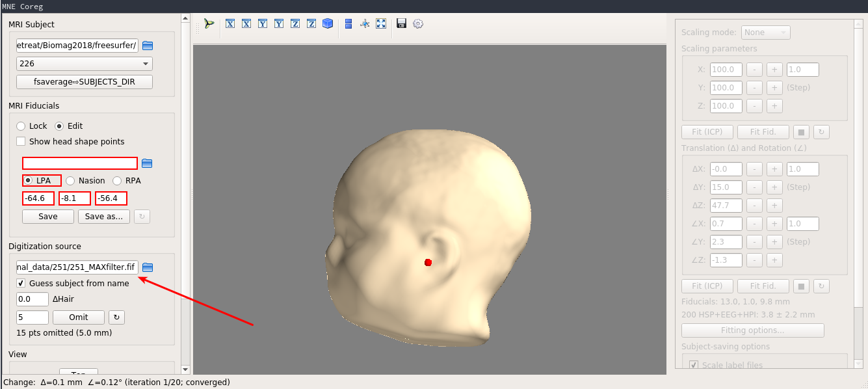
Task: Browse for a fiducials file folder icon
Action: coord(148,163)
